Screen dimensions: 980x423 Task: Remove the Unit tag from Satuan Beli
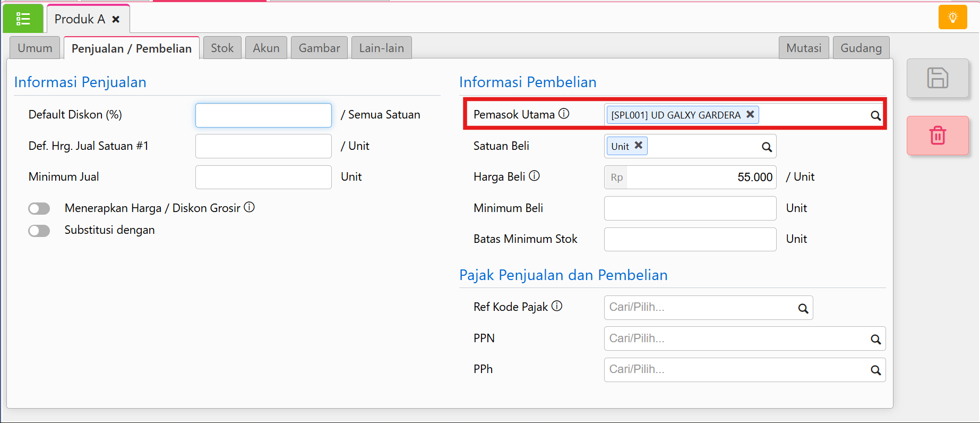[639, 145]
